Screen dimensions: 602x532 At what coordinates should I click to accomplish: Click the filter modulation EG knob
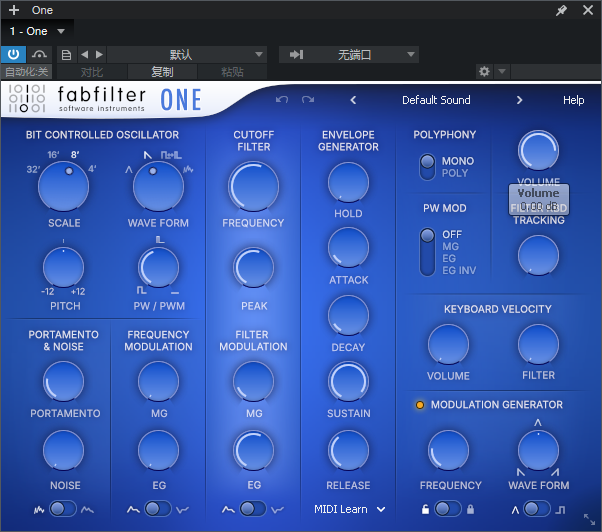point(253,450)
